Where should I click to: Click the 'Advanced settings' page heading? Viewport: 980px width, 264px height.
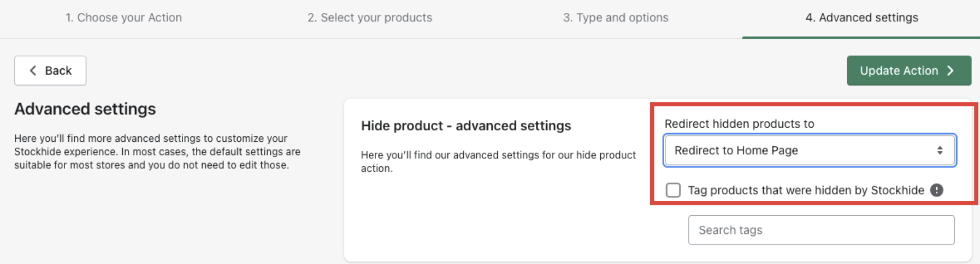(x=85, y=109)
